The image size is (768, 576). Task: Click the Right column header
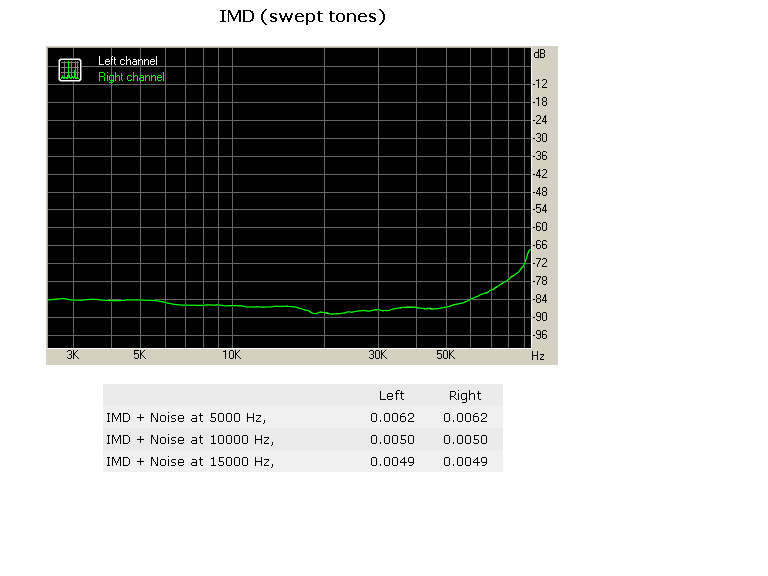465,395
